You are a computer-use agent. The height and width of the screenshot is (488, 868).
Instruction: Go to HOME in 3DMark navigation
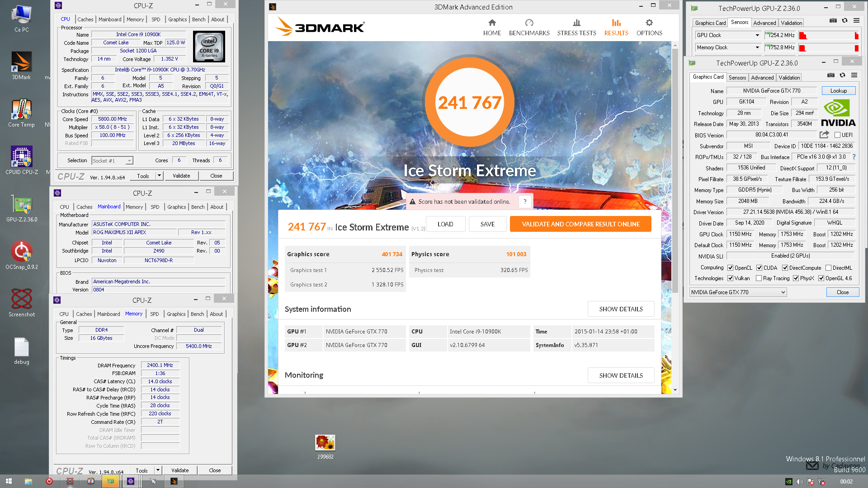point(492,28)
